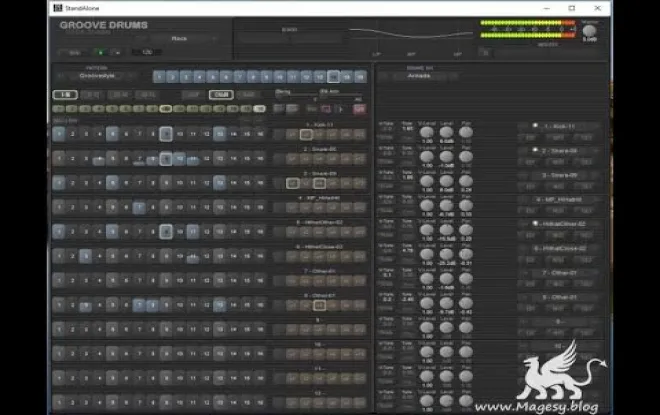Click the tempo value field showing 120
The height and width of the screenshot is (415, 660).
[x=146, y=52]
